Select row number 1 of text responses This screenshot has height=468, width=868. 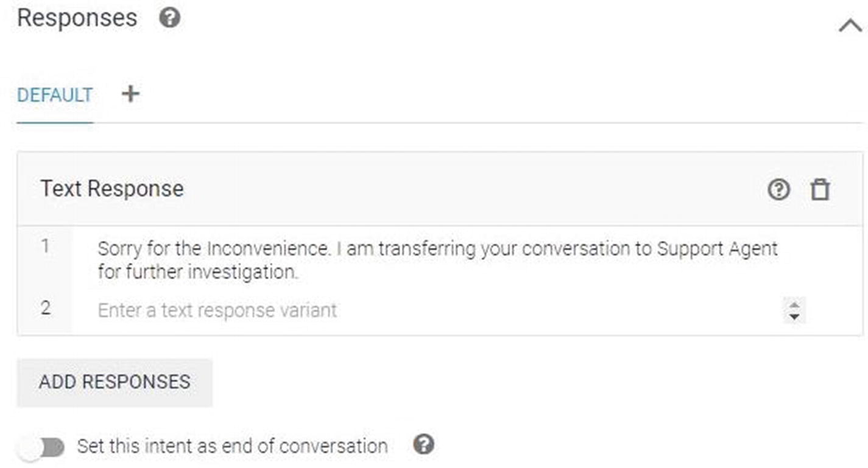46,246
